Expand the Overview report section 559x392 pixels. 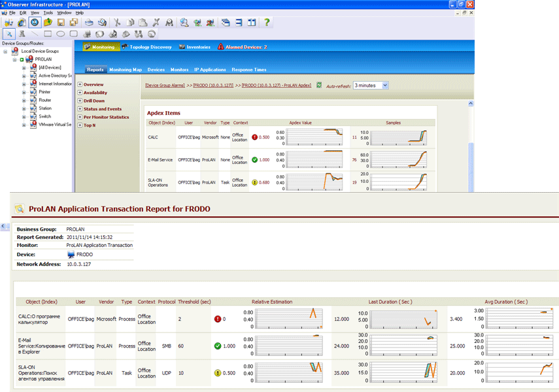(x=80, y=84)
